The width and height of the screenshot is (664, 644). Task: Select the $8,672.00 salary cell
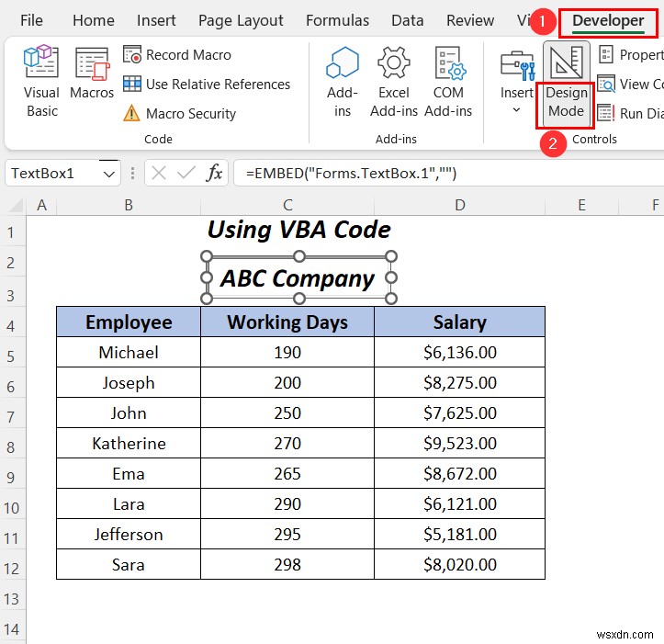pyautogui.click(x=460, y=473)
